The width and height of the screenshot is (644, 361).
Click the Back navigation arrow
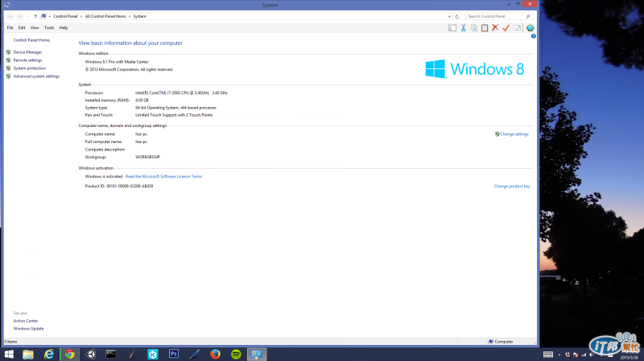10,16
